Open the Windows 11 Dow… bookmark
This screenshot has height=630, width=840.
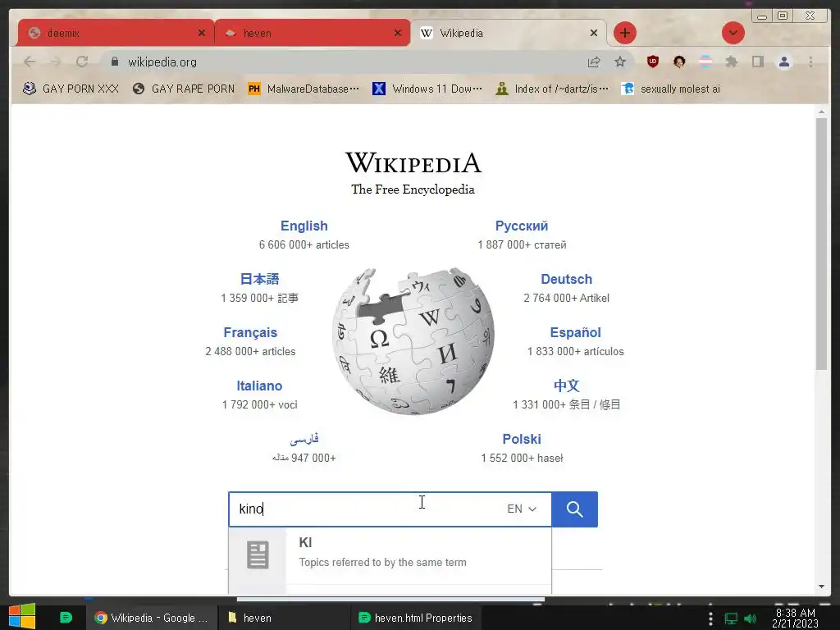(x=427, y=89)
